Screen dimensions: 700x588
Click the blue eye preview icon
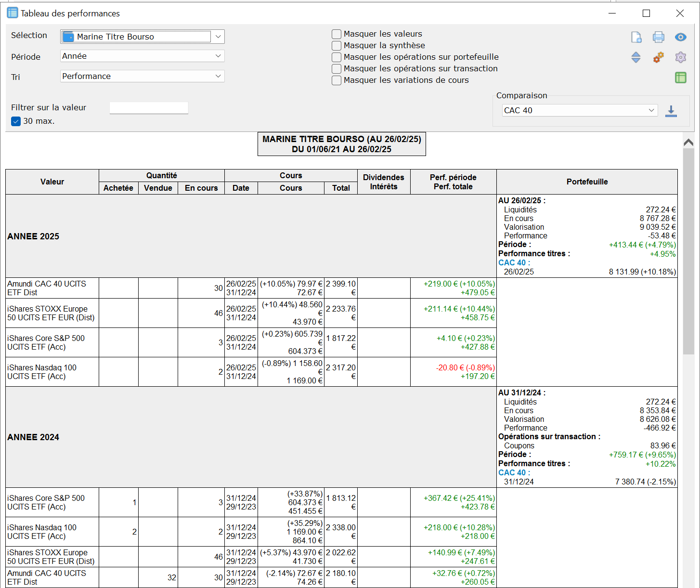click(x=680, y=37)
